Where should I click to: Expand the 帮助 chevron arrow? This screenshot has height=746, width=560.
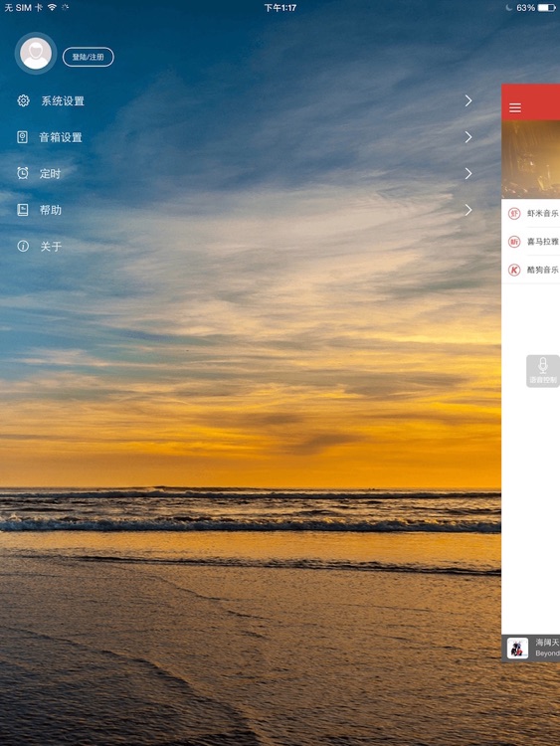(468, 210)
